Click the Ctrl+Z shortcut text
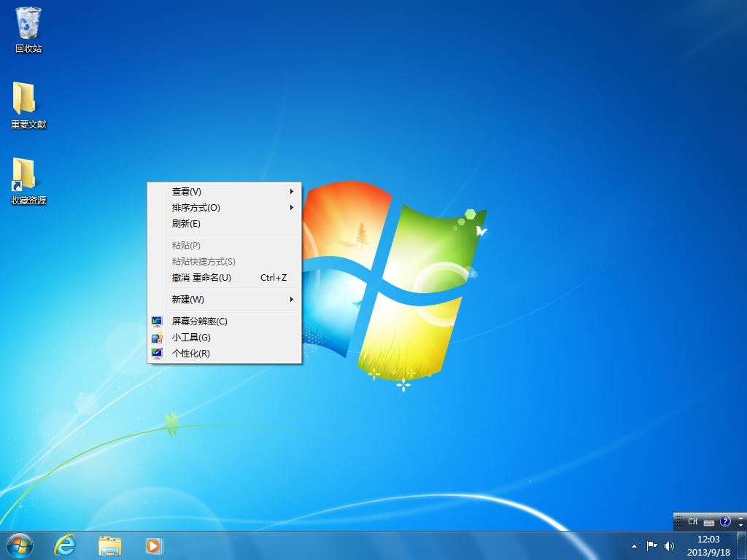 [x=274, y=277]
